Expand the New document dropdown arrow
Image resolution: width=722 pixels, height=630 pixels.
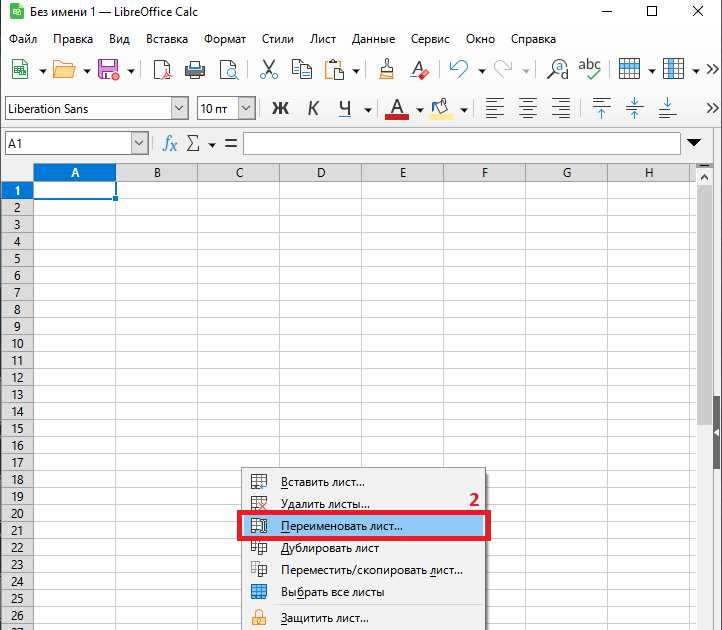coord(43,71)
